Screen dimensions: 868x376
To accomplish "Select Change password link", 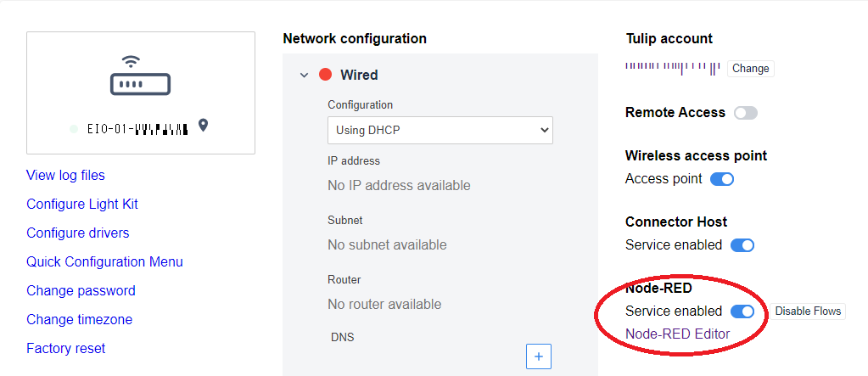I will [x=81, y=290].
